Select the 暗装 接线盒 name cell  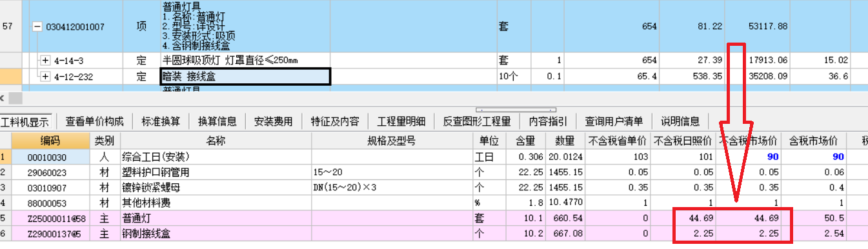coord(245,77)
